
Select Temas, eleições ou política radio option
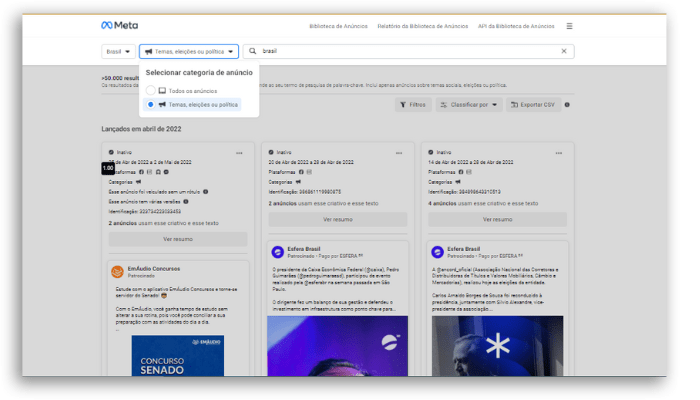pyautogui.click(x=151, y=104)
